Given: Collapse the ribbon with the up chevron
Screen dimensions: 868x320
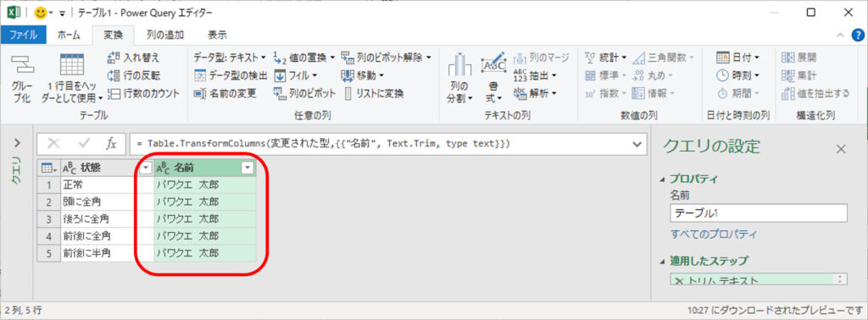Looking at the screenshot, I should (x=840, y=35).
